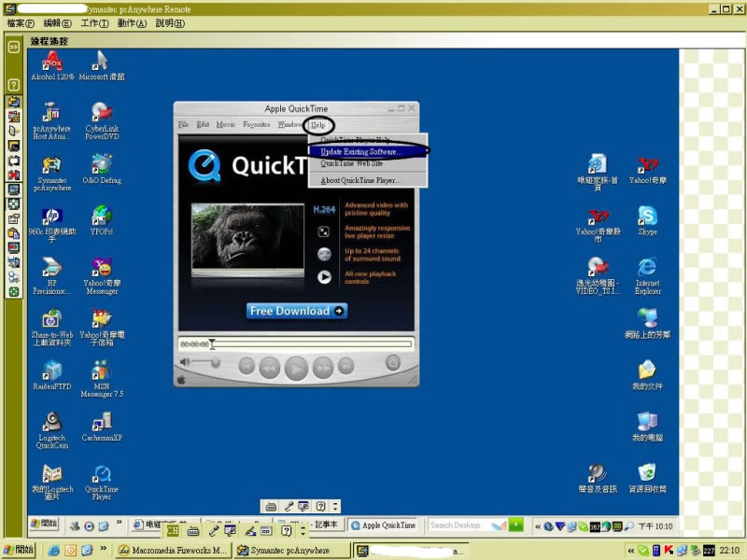
Task: Open the pcAnywhere Host Admin desktop icon
Action: tap(51, 121)
